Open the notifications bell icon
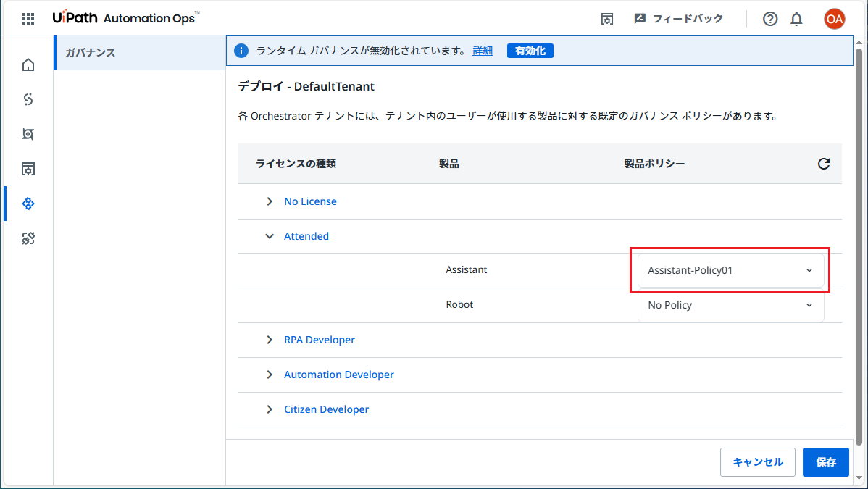Screen dimensions: 868x489 [796, 19]
